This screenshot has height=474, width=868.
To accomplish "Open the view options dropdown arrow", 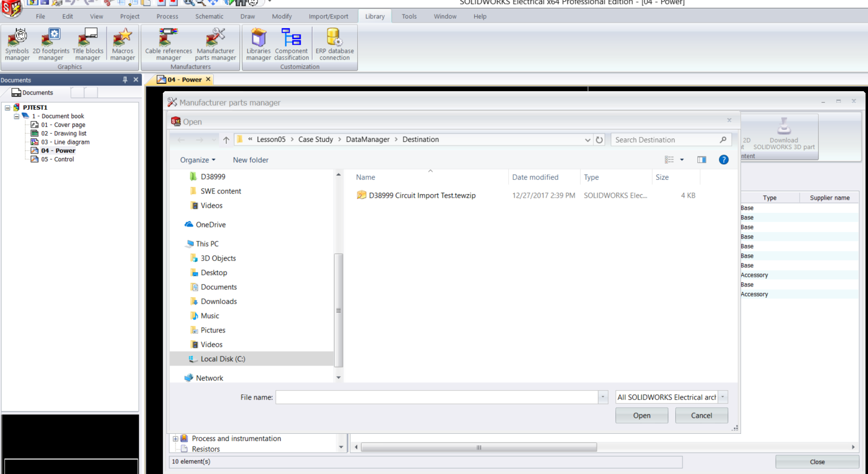I will pyautogui.click(x=682, y=160).
